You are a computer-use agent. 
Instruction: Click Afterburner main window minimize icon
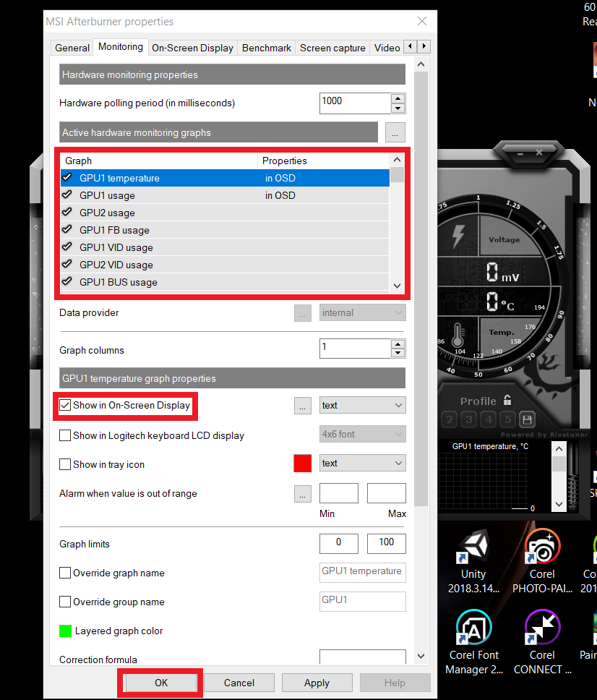[x=520, y=153]
